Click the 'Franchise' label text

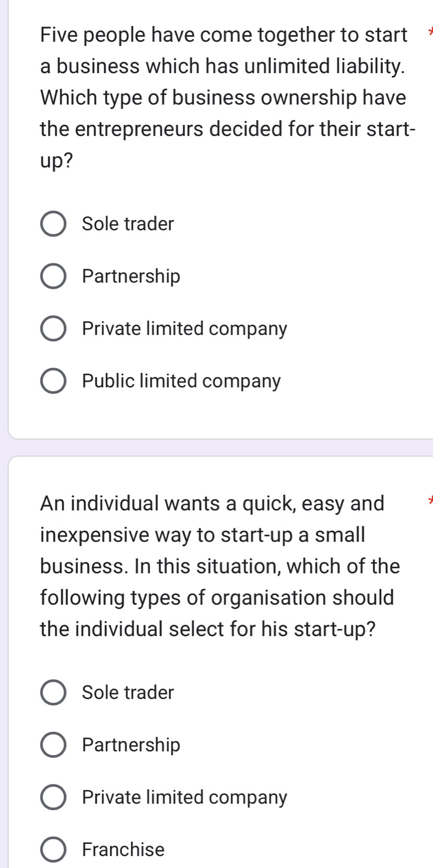tap(123, 850)
